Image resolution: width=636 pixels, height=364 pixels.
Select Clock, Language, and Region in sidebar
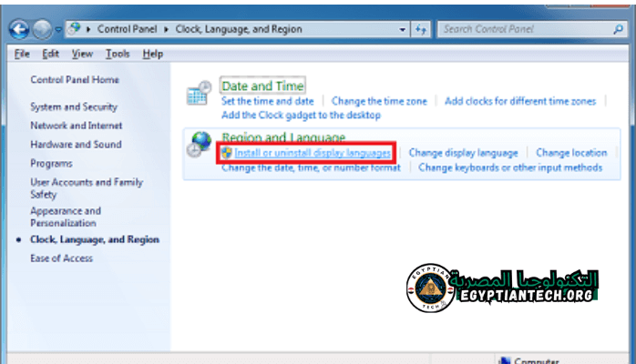95,239
